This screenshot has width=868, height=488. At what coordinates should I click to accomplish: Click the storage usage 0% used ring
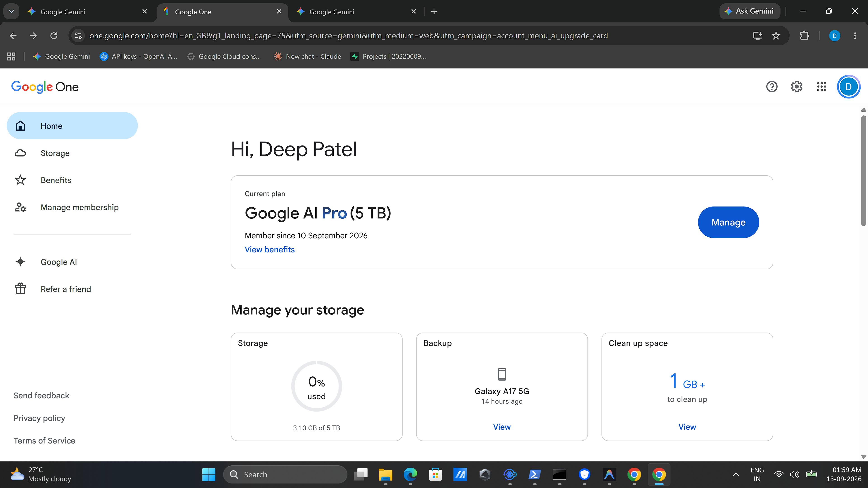pos(316,386)
